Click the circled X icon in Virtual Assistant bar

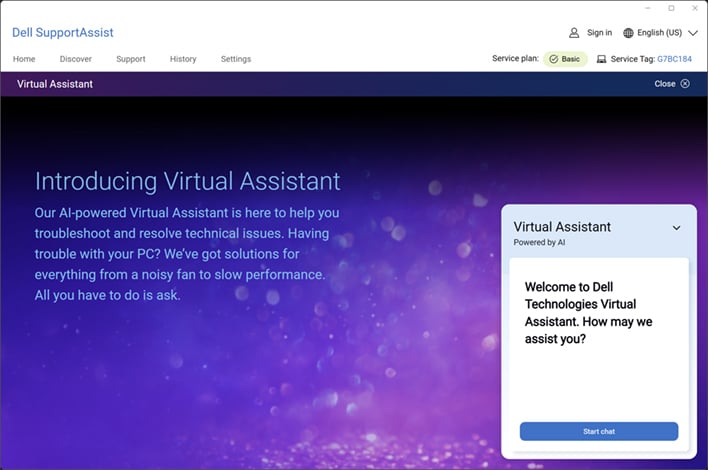pos(685,84)
